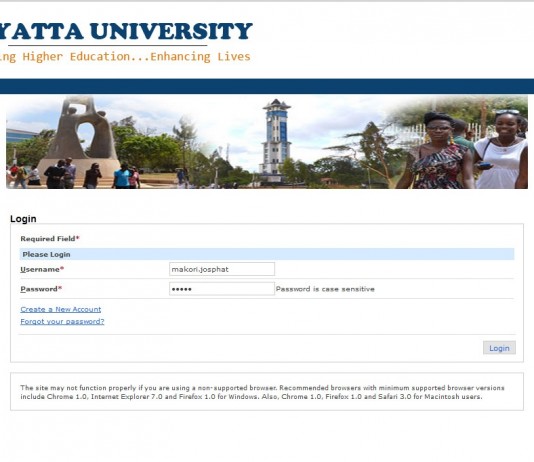Click the university name heading
This screenshot has width=534, height=462.
126,31
